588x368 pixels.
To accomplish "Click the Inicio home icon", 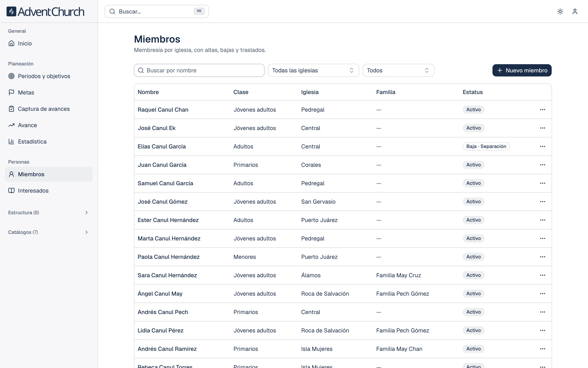I will click(11, 43).
